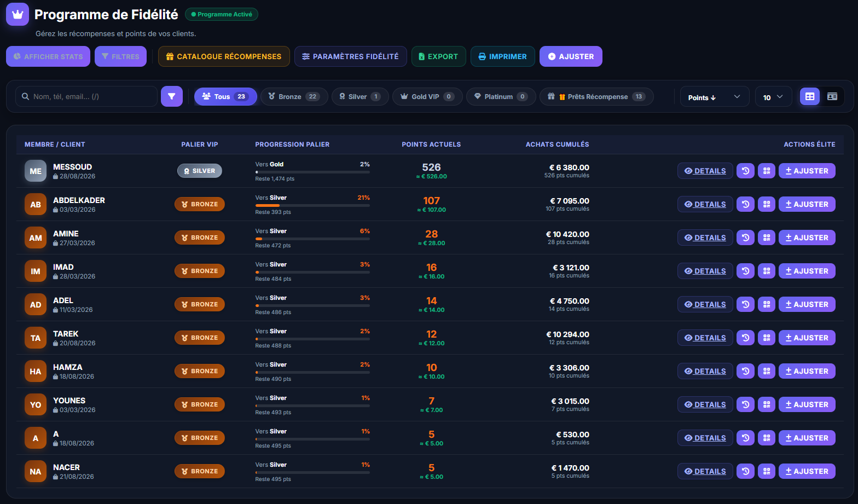Viewport: 858px width, 504px height.
Task: Click AJUSTER for YOUNES row
Action: [x=807, y=404]
